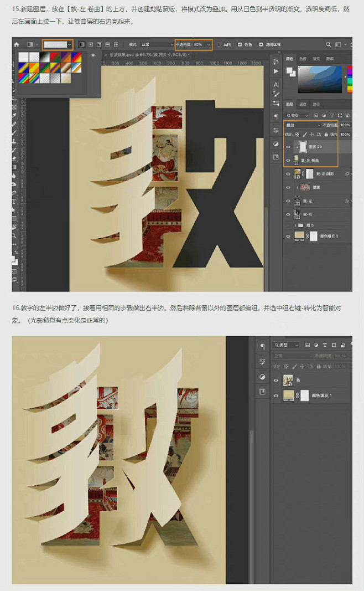
Task: Filter pixel layers icon in step 15 Layers panel
Action: [316, 115]
